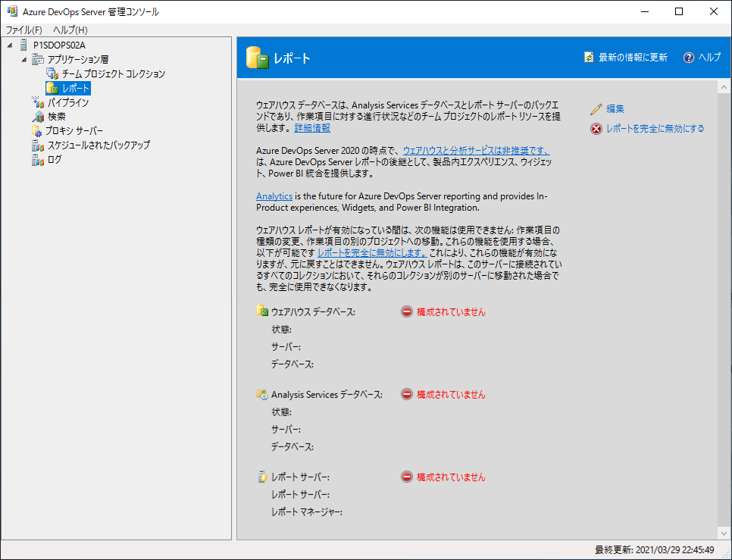The image size is (732, 560).
Task: Open the Analytics hyperlink
Action: click(x=274, y=196)
